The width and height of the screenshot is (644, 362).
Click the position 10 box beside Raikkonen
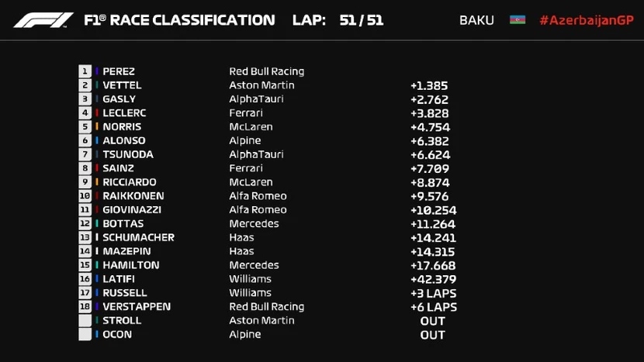point(85,196)
